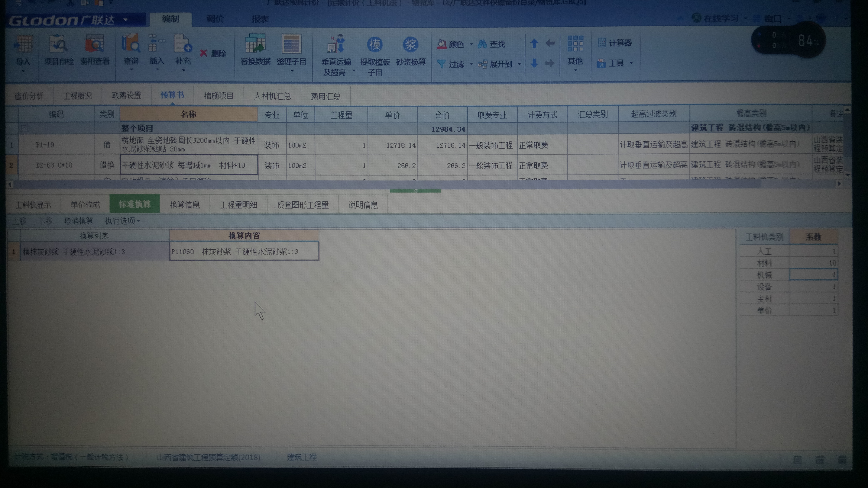Click the 查找 find binoculars icon
868x488 pixels.
click(482, 44)
